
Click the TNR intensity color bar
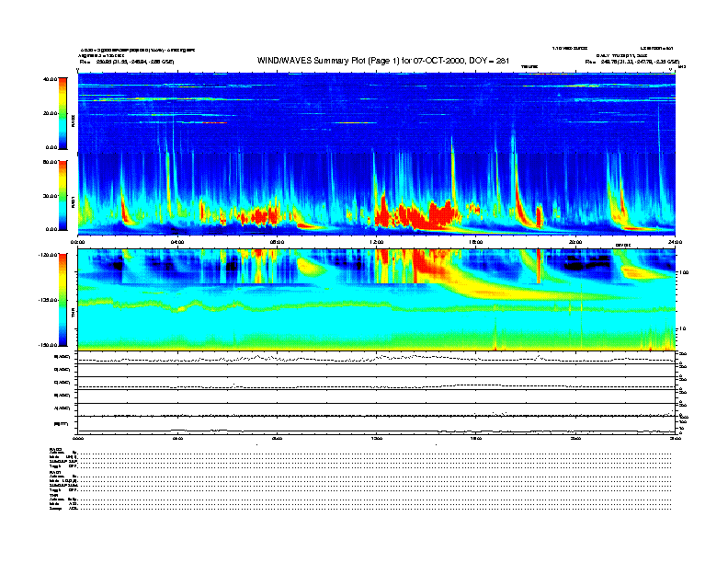(x=63, y=300)
